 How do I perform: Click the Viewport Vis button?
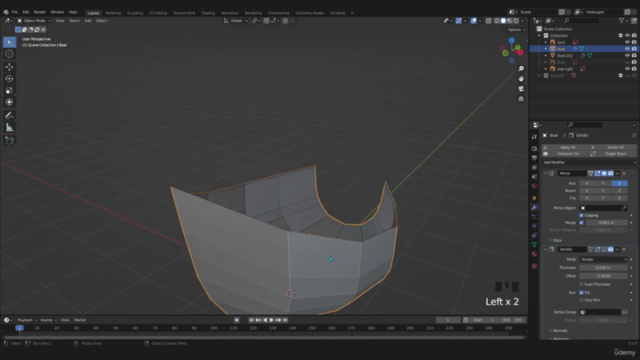click(565, 154)
